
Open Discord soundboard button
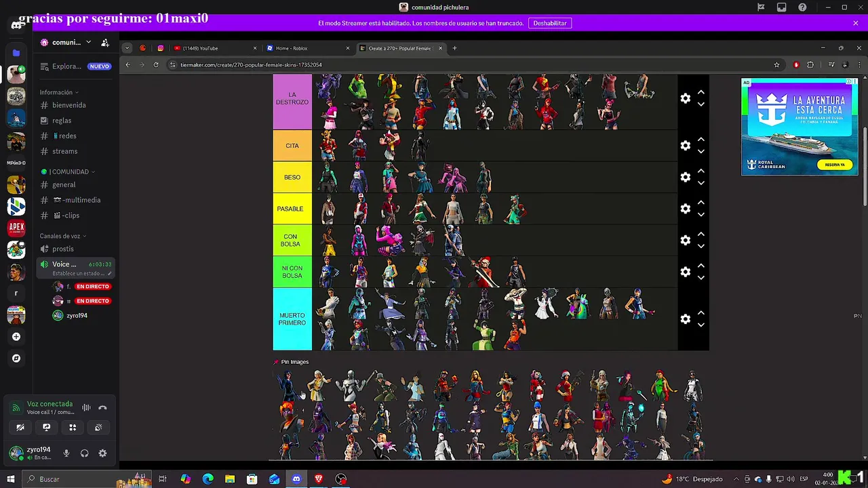point(98,427)
